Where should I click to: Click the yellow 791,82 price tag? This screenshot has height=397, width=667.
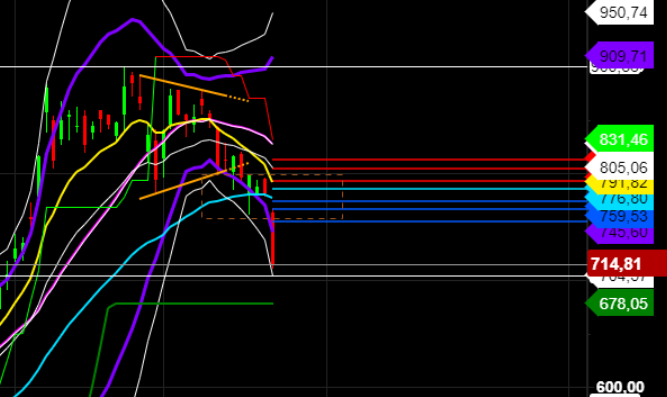(x=620, y=183)
